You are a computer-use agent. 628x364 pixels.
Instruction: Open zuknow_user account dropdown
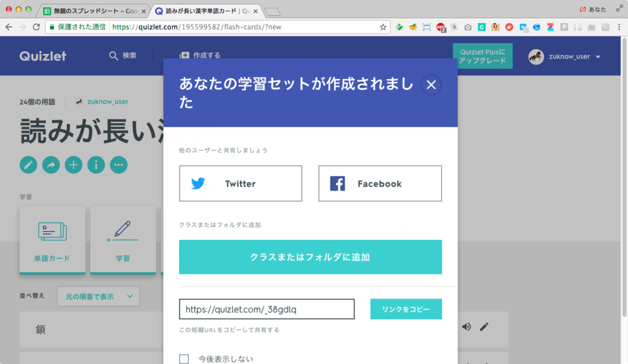tap(565, 57)
